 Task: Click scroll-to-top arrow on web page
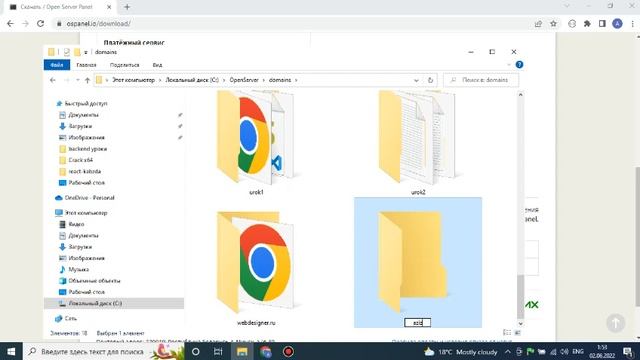(x=616, y=323)
